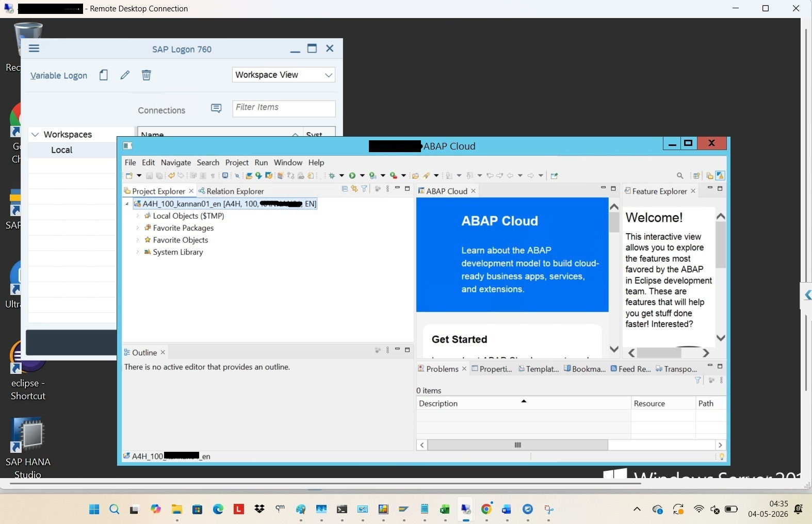812x524 pixels.
Task: Expand the System Library node
Action: [x=138, y=252]
